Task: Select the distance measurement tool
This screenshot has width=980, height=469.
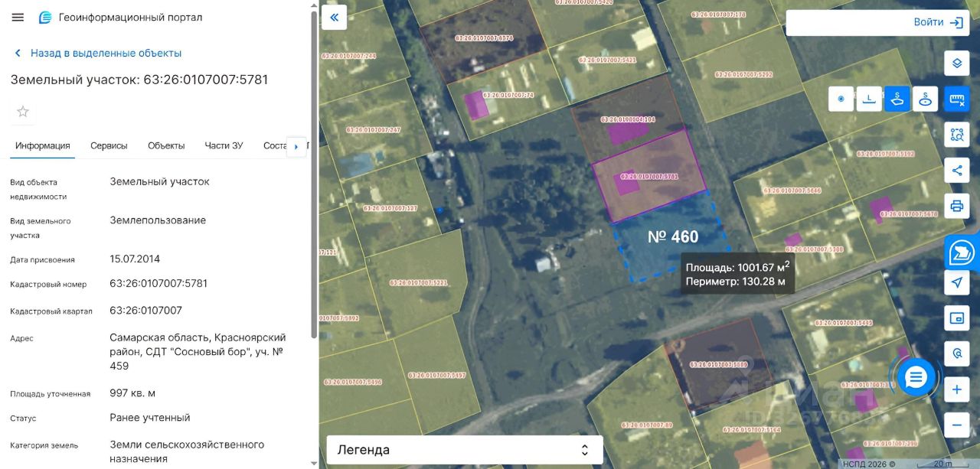Action: (x=869, y=99)
